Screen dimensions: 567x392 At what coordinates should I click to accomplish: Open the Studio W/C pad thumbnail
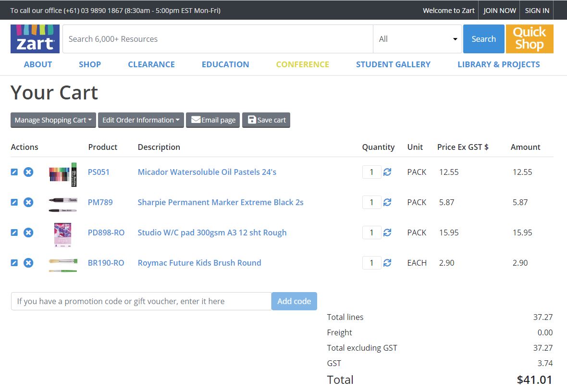click(x=63, y=235)
